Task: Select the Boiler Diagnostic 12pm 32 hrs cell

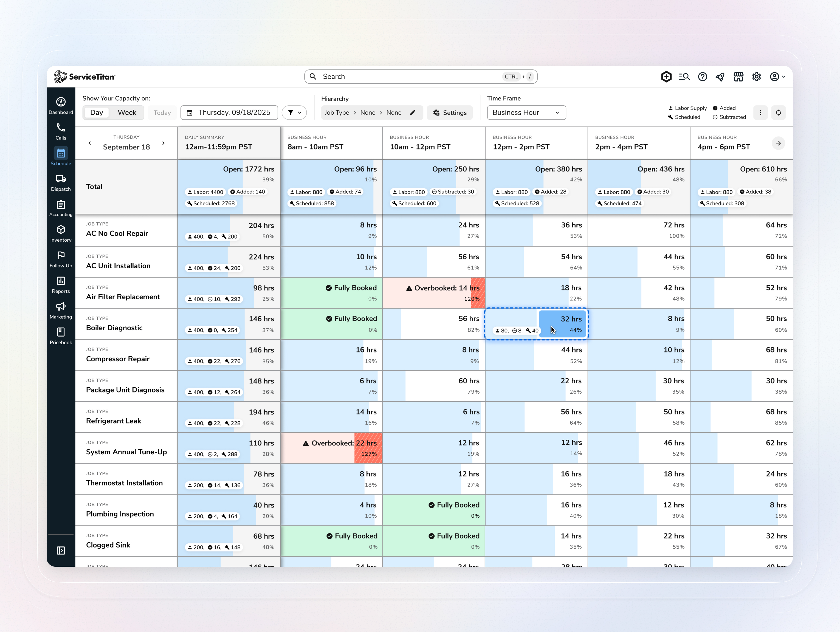Action: 537,324
